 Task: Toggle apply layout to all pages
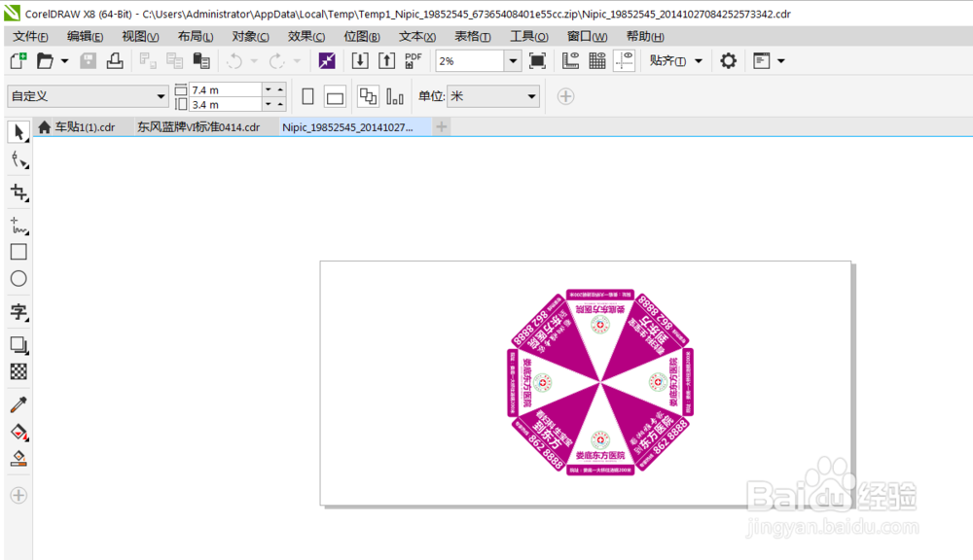click(368, 97)
